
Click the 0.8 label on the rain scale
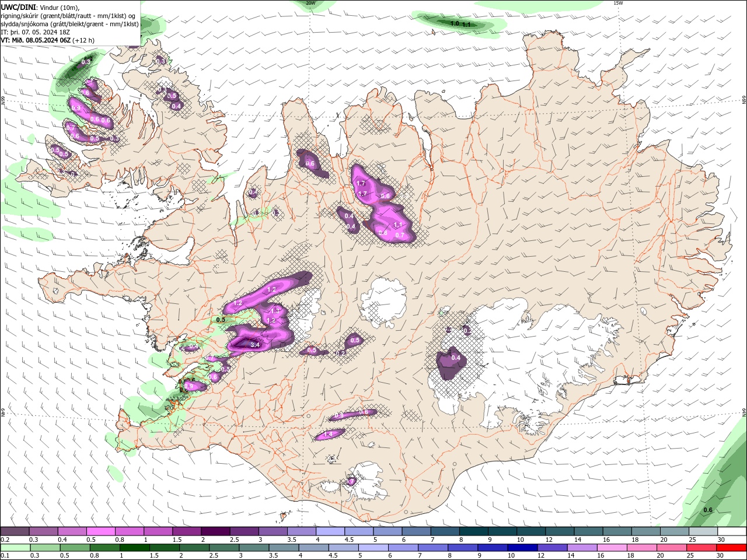pyautogui.click(x=95, y=556)
